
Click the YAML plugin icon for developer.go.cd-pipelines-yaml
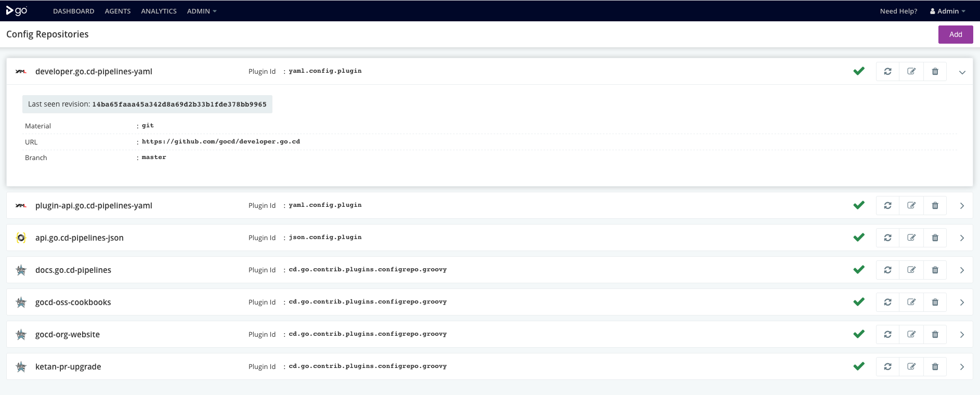(x=21, y=72)
